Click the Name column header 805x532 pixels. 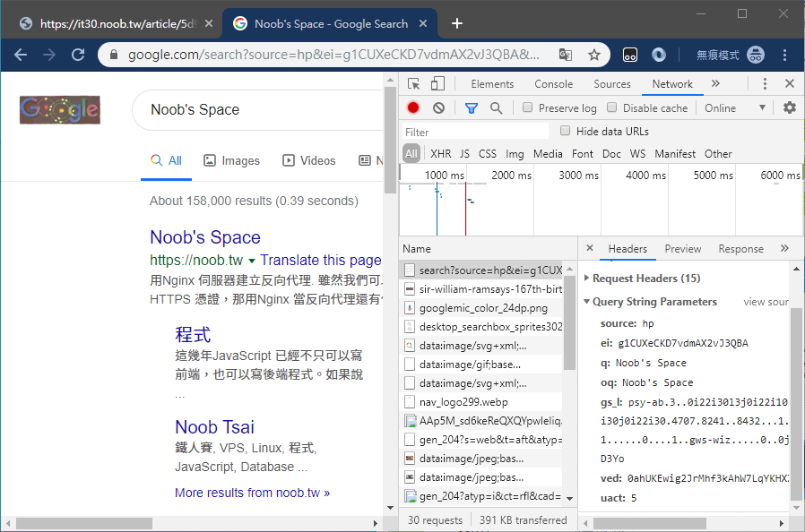(488, 249)
